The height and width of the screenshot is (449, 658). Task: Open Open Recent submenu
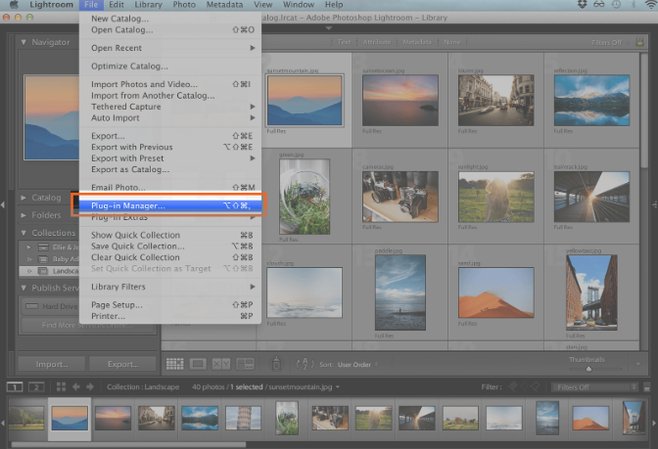(x=170, y=48)
